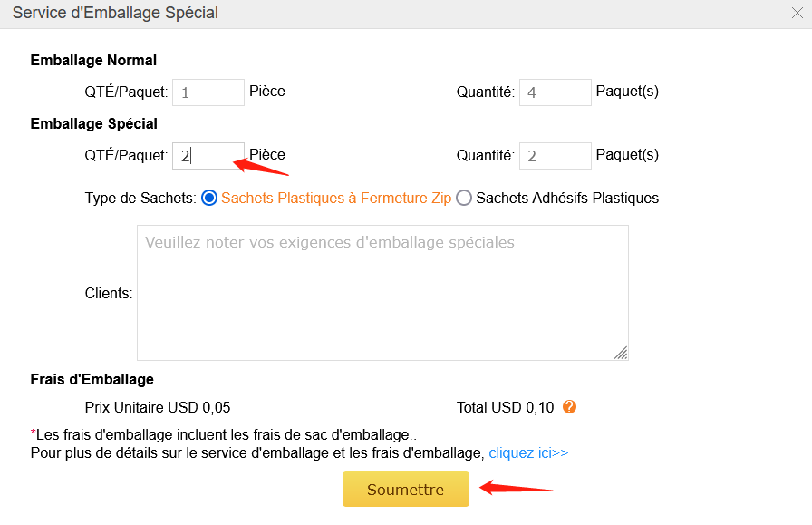Click the Prix Unitaire USD 0,05 text
812x525 pixels.
click(x=158, y=407)
